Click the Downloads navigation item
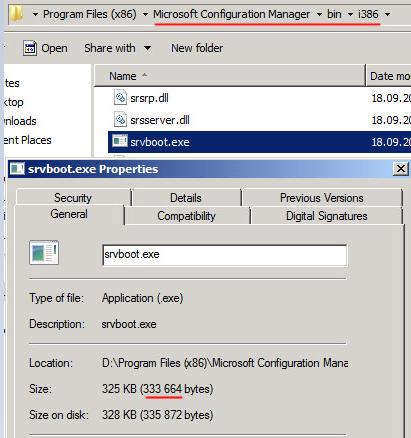The height and width of the screenshot is (438, 411). pos(20,121)
